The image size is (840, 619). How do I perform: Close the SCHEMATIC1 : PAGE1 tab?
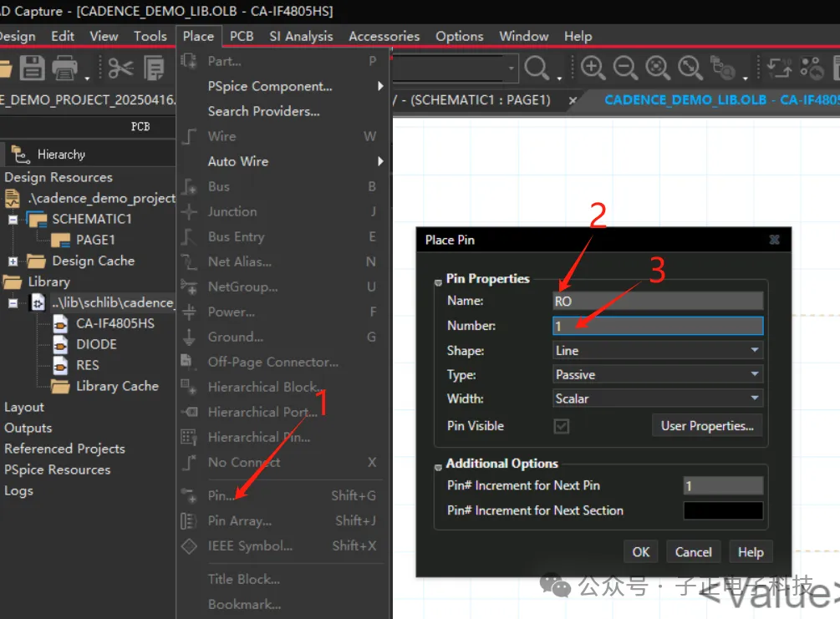coord(573,100)
